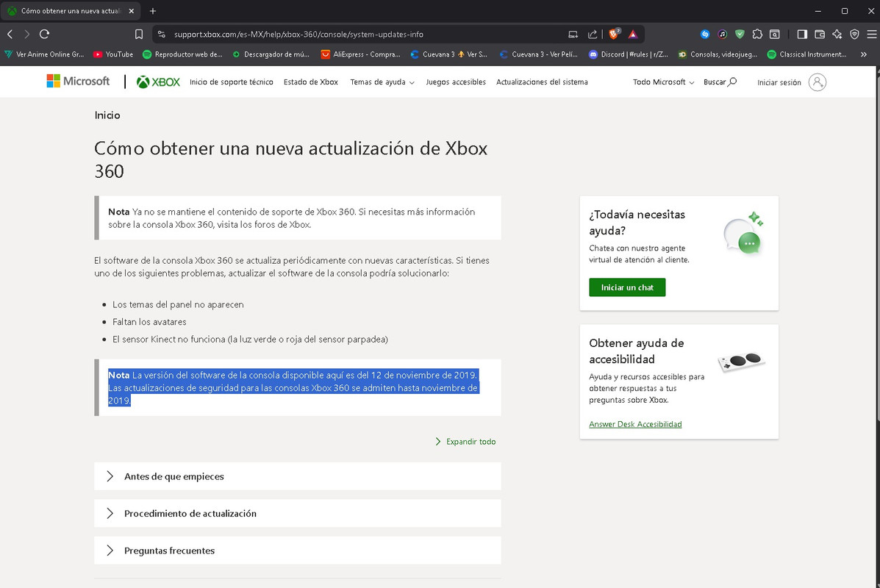Click the chat bubble illustration
The width and height of the screenshot is (880, 588).
743,234
